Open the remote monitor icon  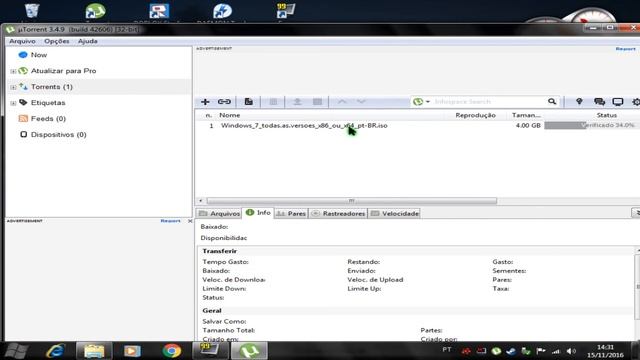[x=618, y=102]
